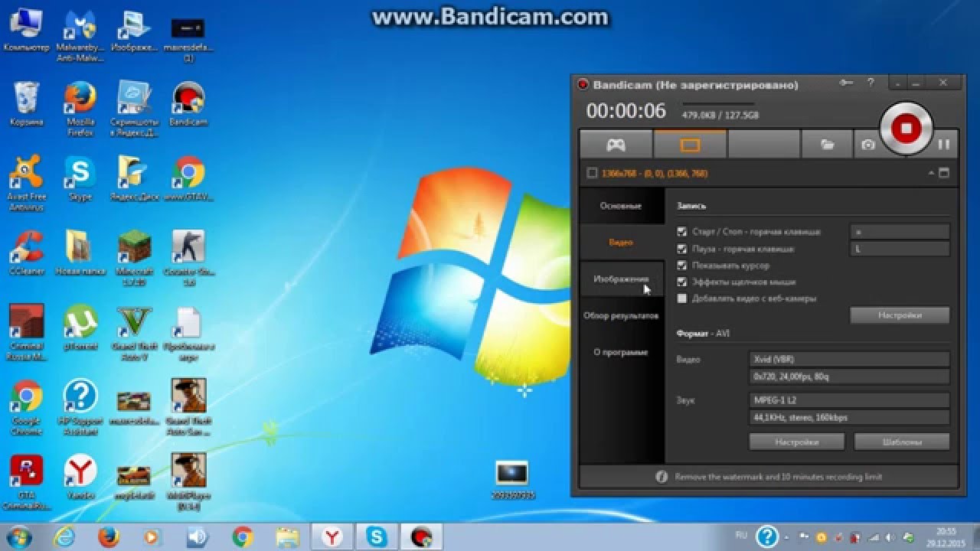Open the Изображения settings tab
This screenshot has height=551, width=980.
[622, 279]
